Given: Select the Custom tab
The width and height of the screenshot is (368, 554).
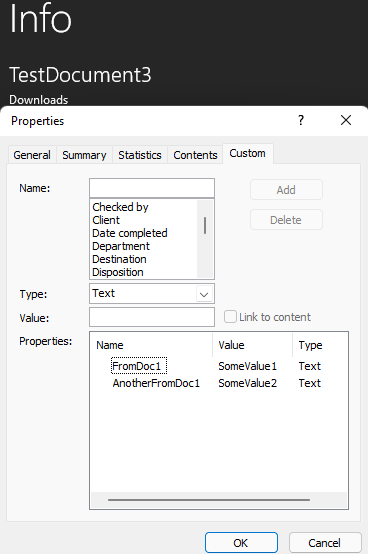Looking at the screenshot, I should click(248, 153).
